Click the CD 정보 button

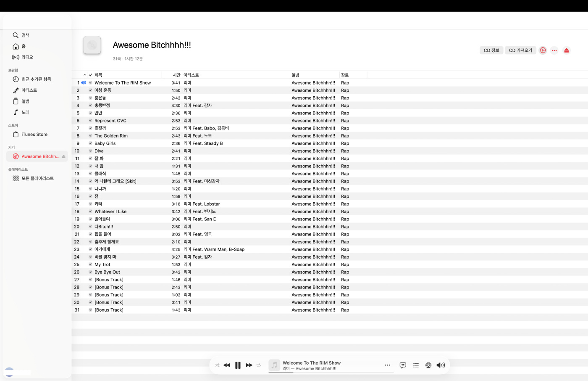491,50
